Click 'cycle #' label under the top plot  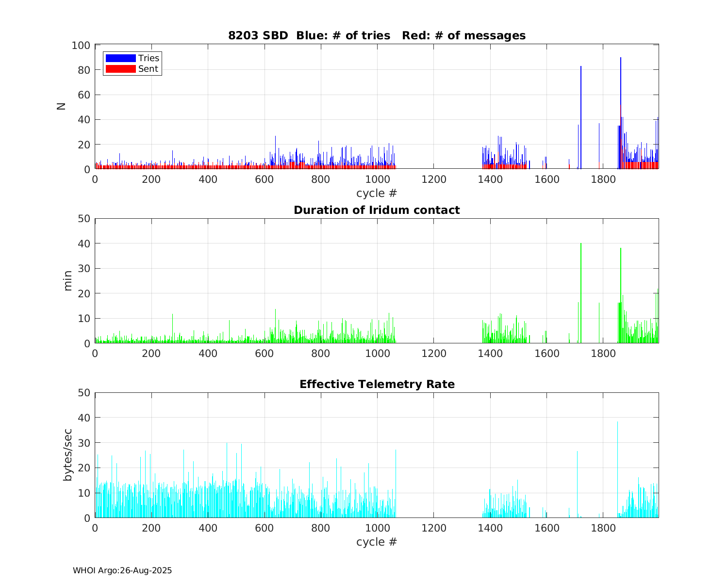coord(377,193)
